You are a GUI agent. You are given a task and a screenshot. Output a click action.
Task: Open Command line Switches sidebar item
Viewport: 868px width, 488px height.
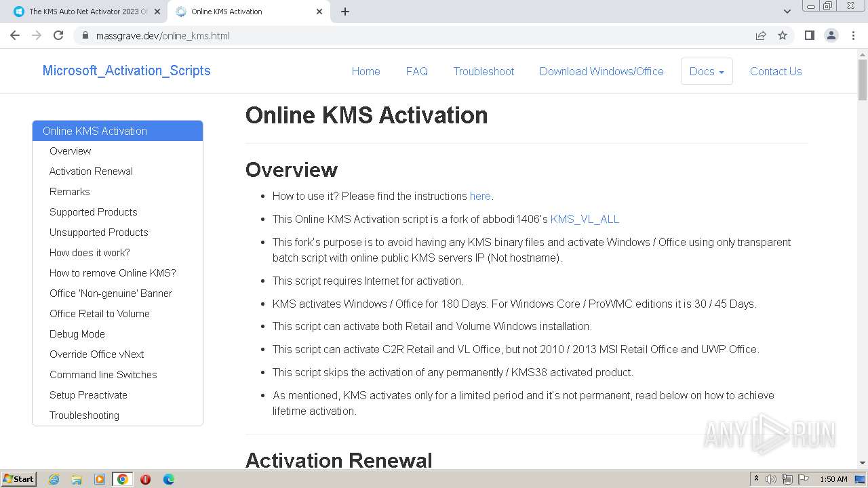117,375
